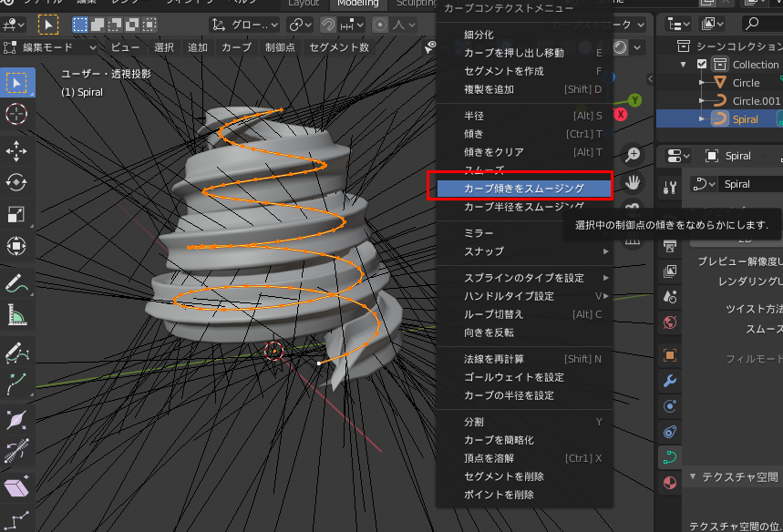The image size is (783, 532).
Task: Expand the テクスチャ空間 panel
Action: tap(734, 476)
